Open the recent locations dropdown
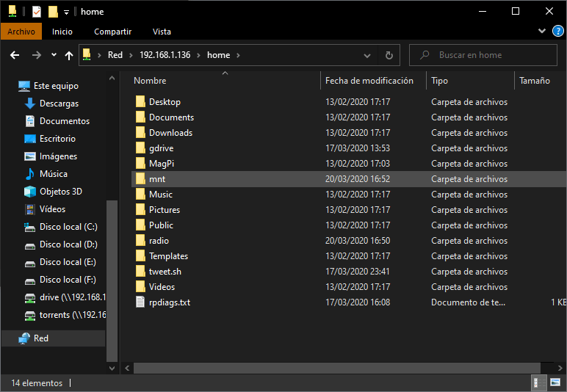The height and width of the screenshot is (392, 567). click(x=54, y=55)
